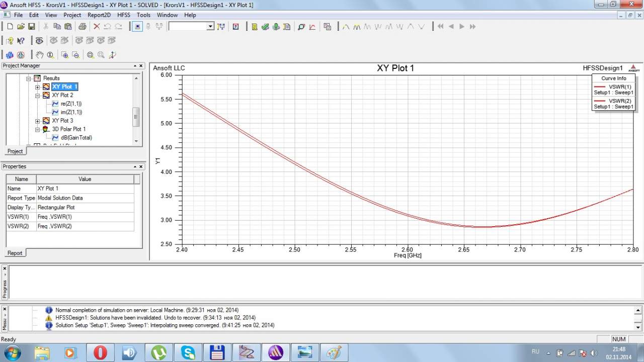This screenshot has width=644, height=362.
Task: Select the dB(GainTotal) trace in tree
Action: coord(76,138)
